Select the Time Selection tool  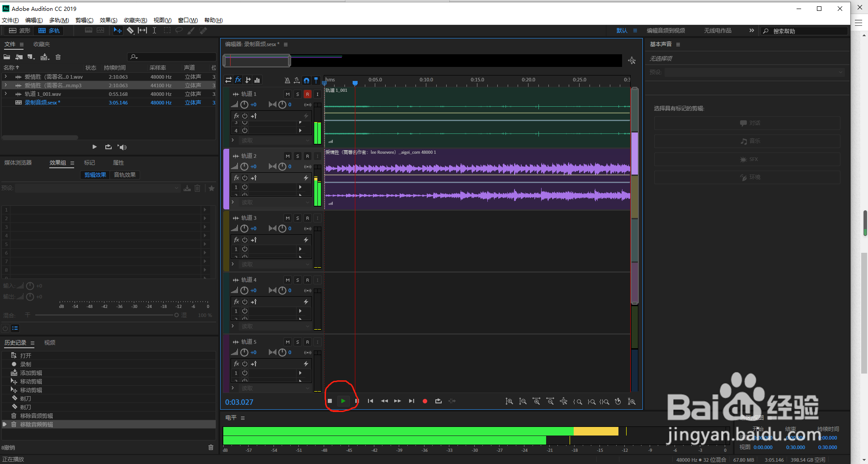click(154, 30)
